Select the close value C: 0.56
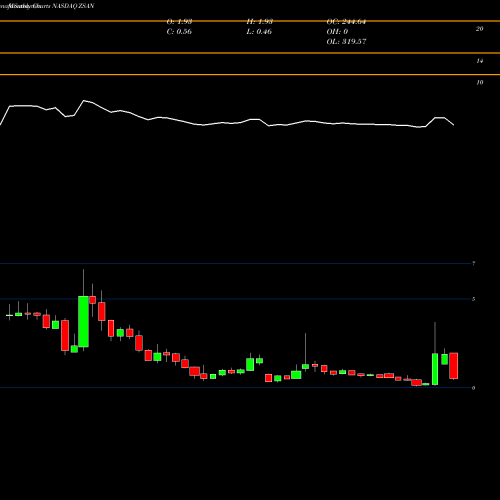Image resolution: width=500 pixels, height=500 pixels. (x=179, y=32)
